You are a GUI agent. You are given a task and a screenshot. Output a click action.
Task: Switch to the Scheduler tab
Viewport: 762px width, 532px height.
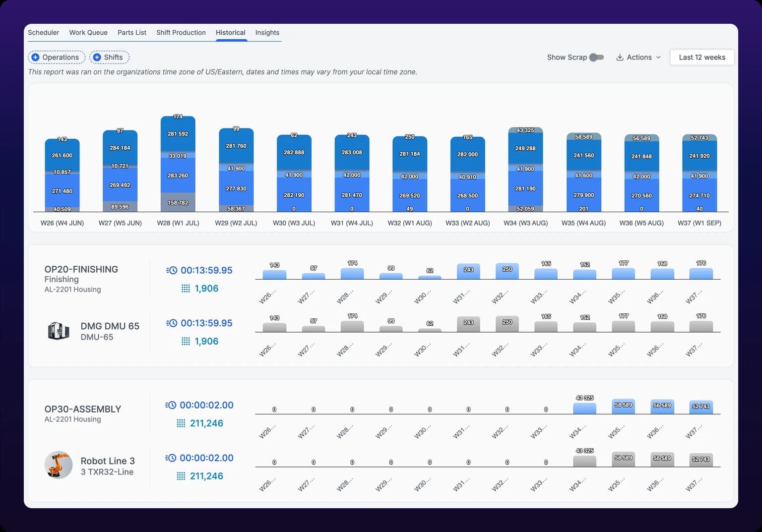click(44, 33)
